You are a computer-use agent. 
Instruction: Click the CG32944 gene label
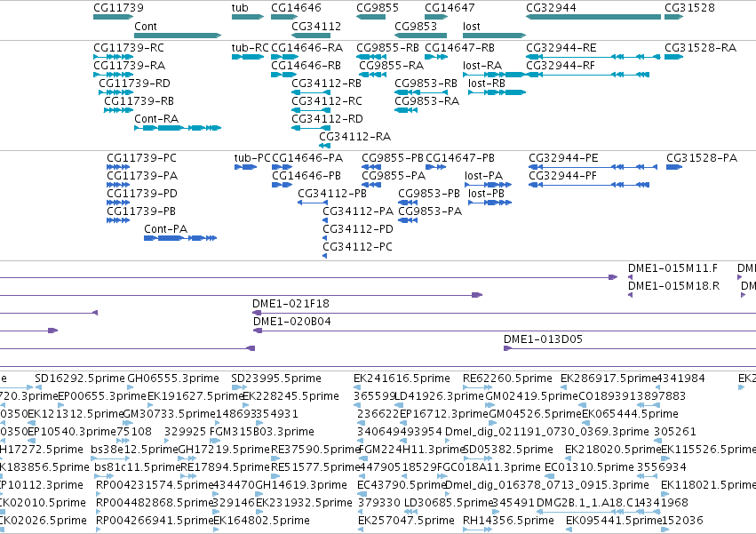551,8
